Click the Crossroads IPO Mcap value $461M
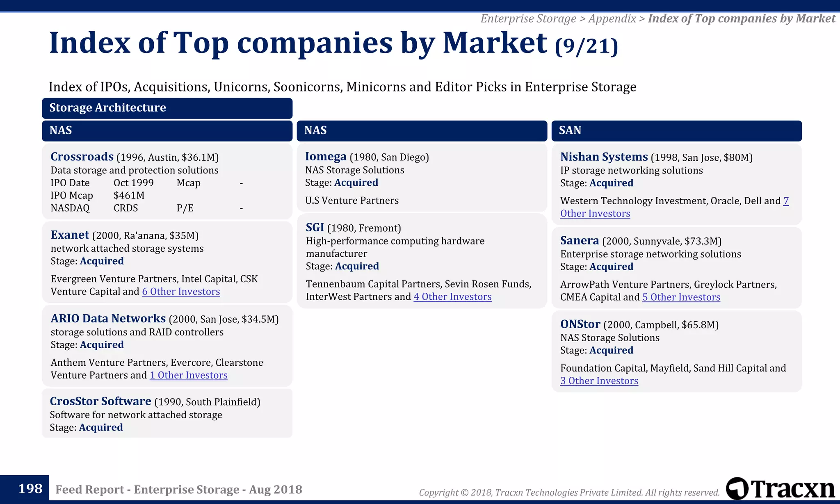This screenshot has width=840, height=504. point(129,196)
